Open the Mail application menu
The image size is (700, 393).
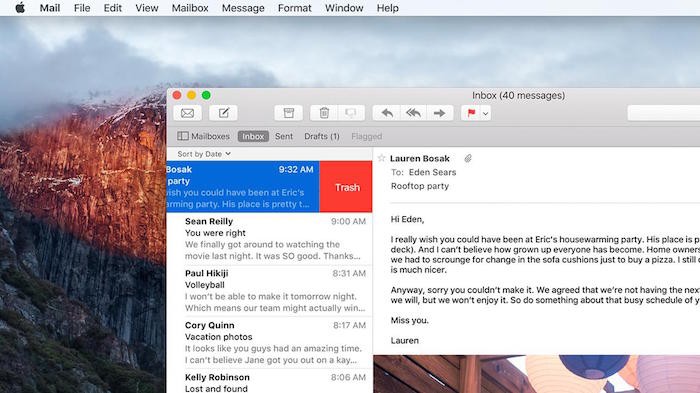click(x=50, y=8)
